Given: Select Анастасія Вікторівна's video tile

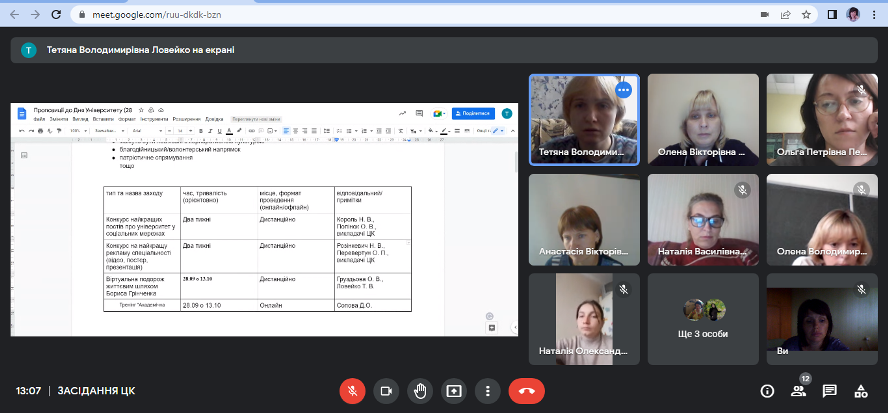Looking at the screenshot, I should coord(584,220).
